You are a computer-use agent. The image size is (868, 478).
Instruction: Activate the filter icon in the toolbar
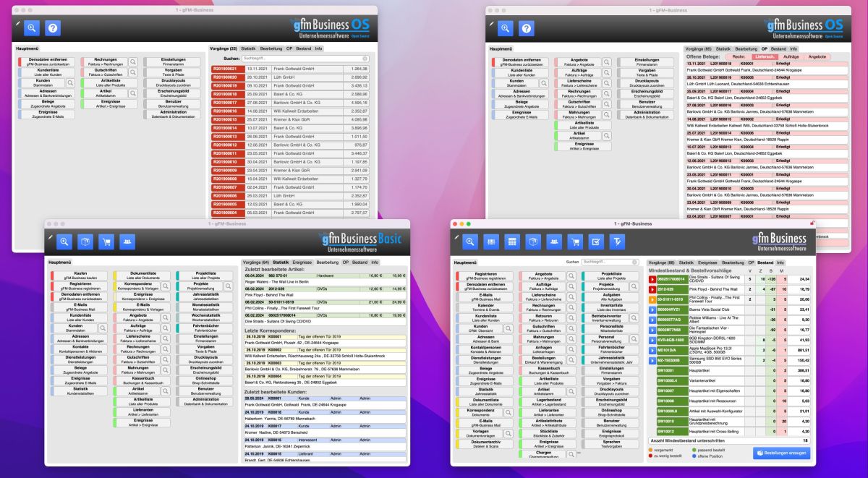[x=617, y=242]
